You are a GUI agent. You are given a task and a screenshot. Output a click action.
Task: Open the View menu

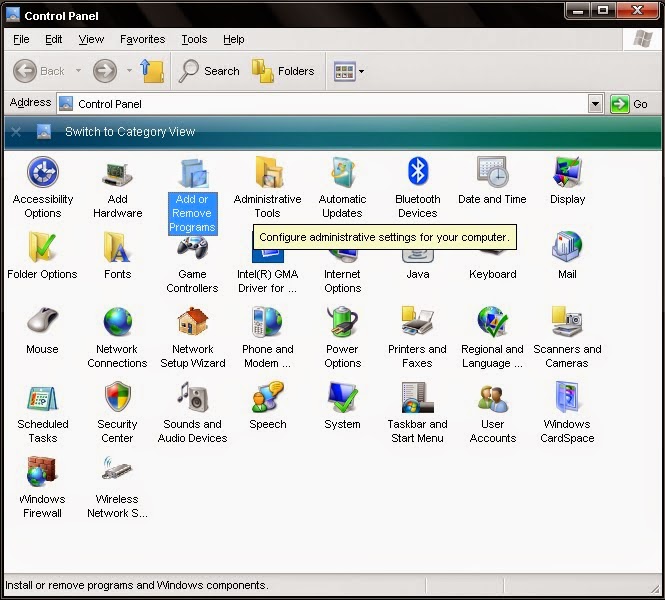pyautogui.click(x=91, y=39)
